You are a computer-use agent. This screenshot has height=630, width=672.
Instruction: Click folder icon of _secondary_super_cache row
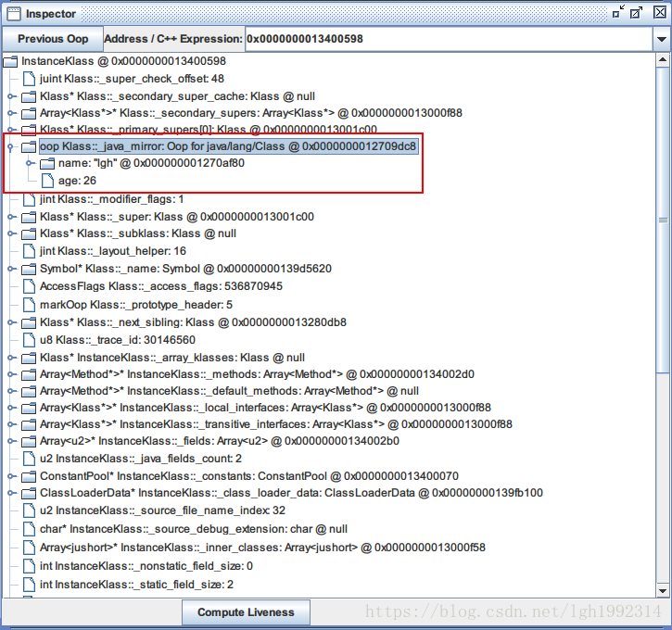(x=29, y=96)
